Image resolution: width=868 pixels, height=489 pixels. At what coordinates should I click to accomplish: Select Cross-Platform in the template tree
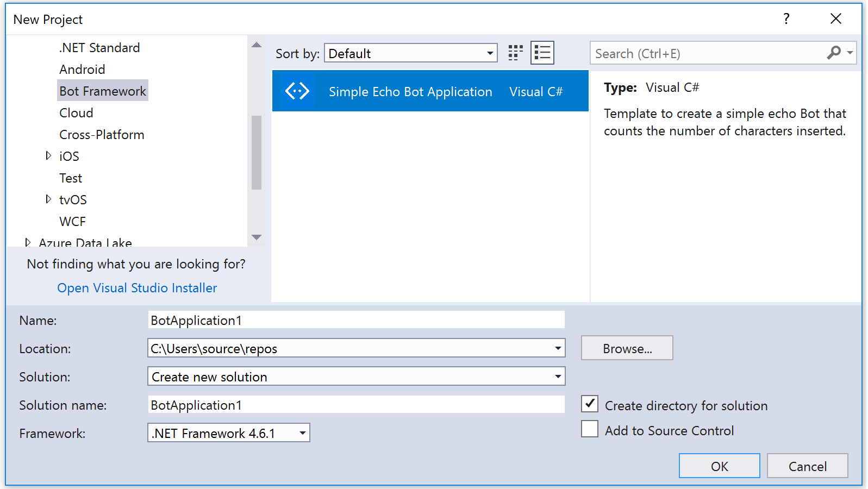pos(102,135)
